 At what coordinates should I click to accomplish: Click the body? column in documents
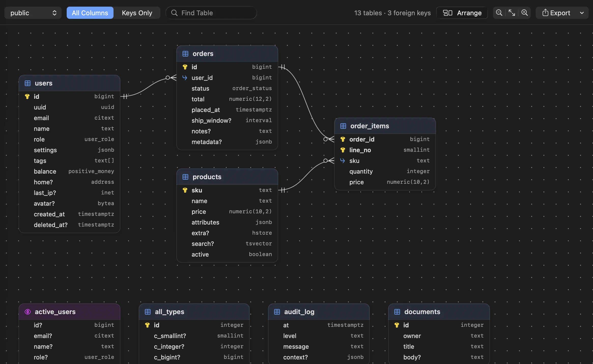tap(439, 357)
